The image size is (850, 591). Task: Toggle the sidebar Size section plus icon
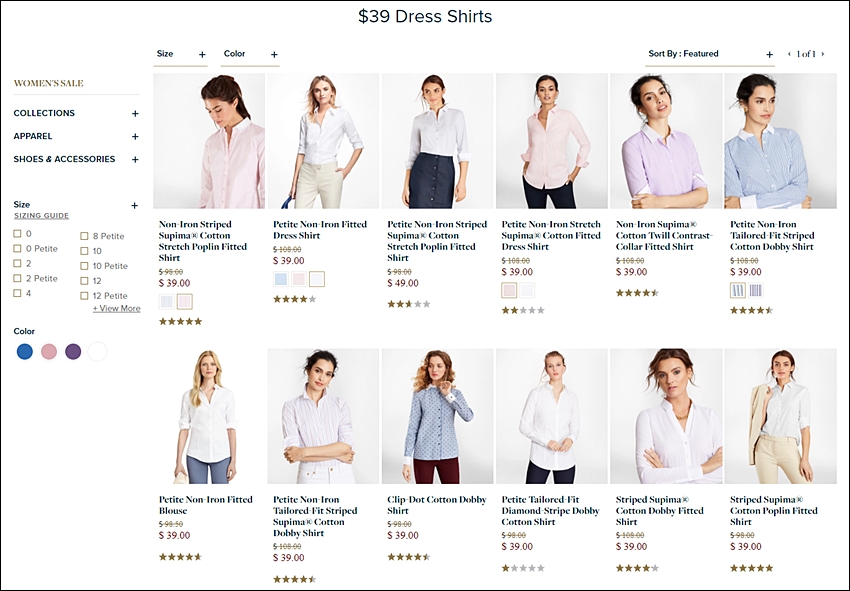pyautogui.click(x=134, y=205)
